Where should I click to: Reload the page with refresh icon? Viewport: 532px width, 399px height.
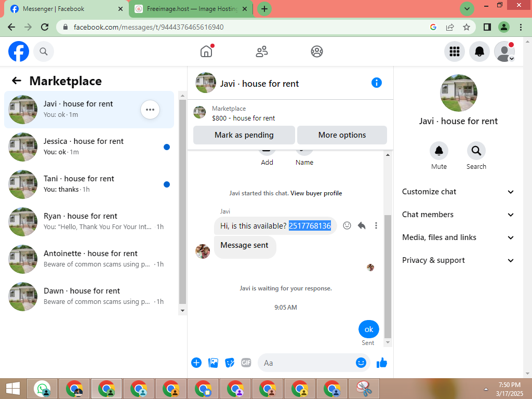point(45,27)
